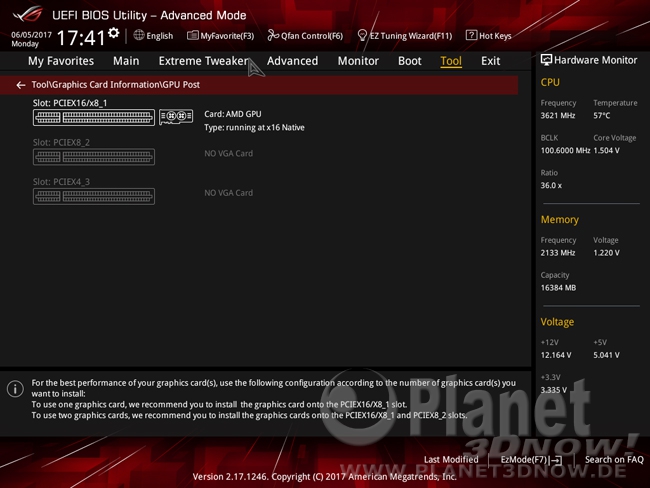Click the Hardware Monitor panel title
Image resolution: width=650 pixels, height=488 pixels.
(x=595, y=60)
